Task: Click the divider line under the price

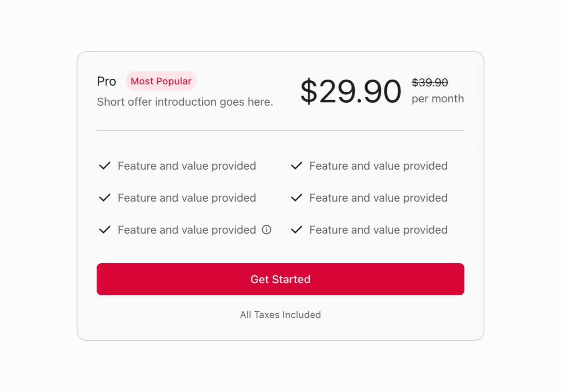Action: tap(280, 130)
